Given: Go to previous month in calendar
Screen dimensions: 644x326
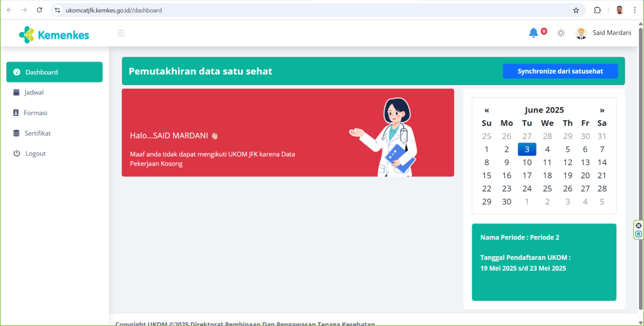Looking at the screenshot, I should click(x=487, y=110).
